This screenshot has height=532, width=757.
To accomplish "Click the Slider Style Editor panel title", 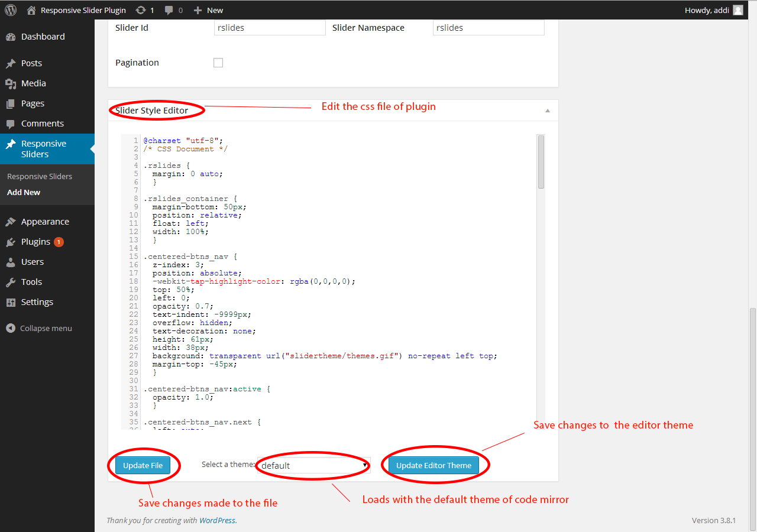I will coord(152,111).
